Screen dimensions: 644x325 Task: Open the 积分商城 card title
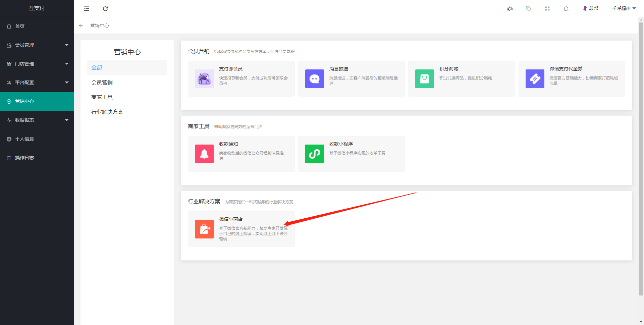[x=449, y=69]
